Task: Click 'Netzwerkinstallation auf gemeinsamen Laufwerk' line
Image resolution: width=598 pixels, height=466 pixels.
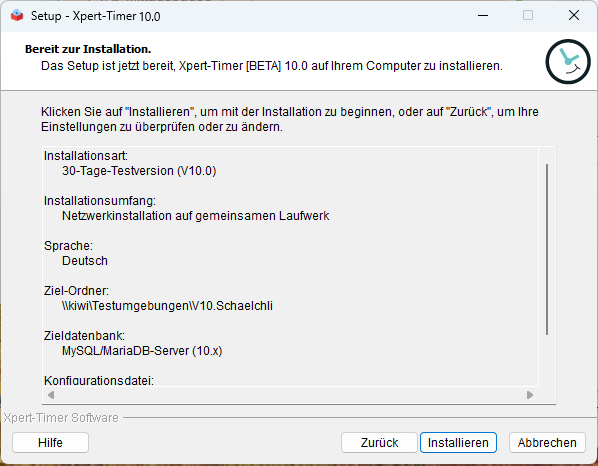Action: [195, 216]
